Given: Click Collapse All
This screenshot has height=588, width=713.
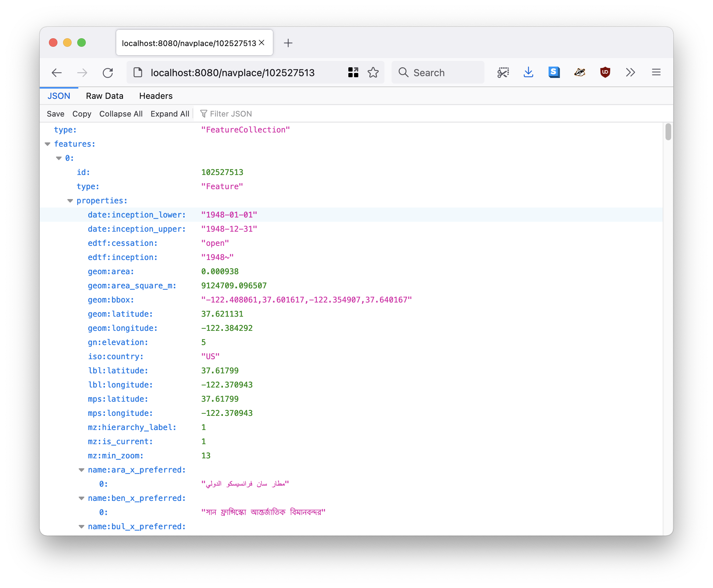Looking at the screenshot, I should point(121,114).
